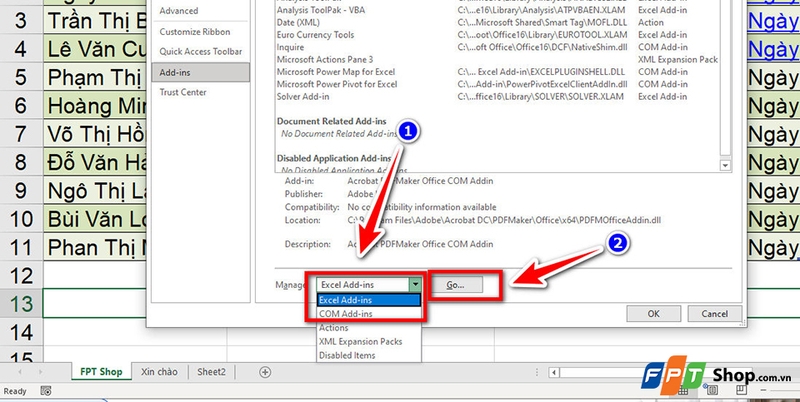Click the Go... button
Screen dimensions: 800x402
click(456, 285)
